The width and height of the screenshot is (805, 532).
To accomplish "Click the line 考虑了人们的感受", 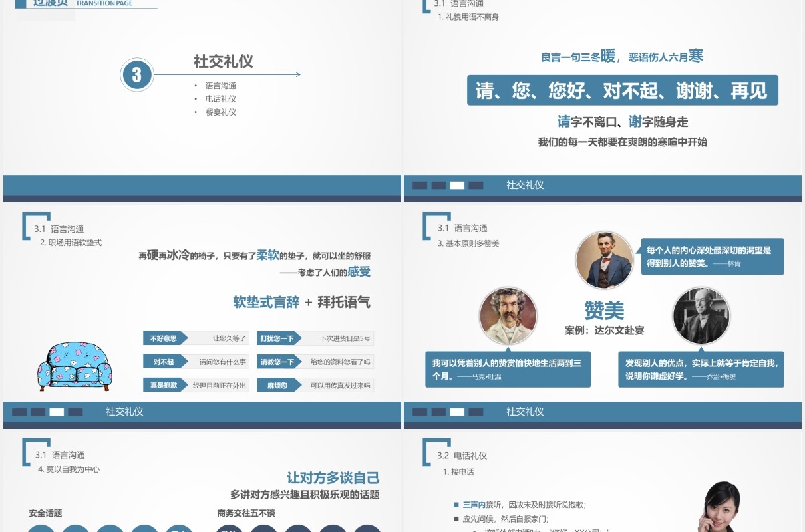I will coord(325,271).
